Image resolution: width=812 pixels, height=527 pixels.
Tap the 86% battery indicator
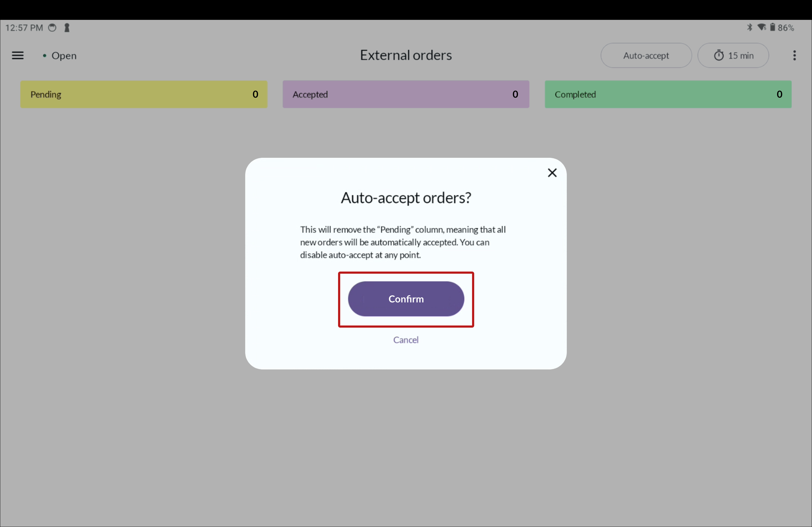tap(782, 28)
